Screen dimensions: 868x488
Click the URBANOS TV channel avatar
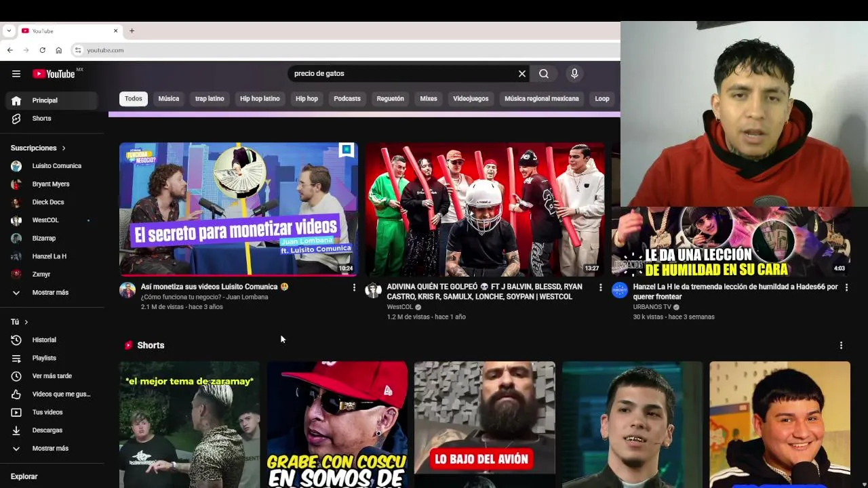(620, 291)
